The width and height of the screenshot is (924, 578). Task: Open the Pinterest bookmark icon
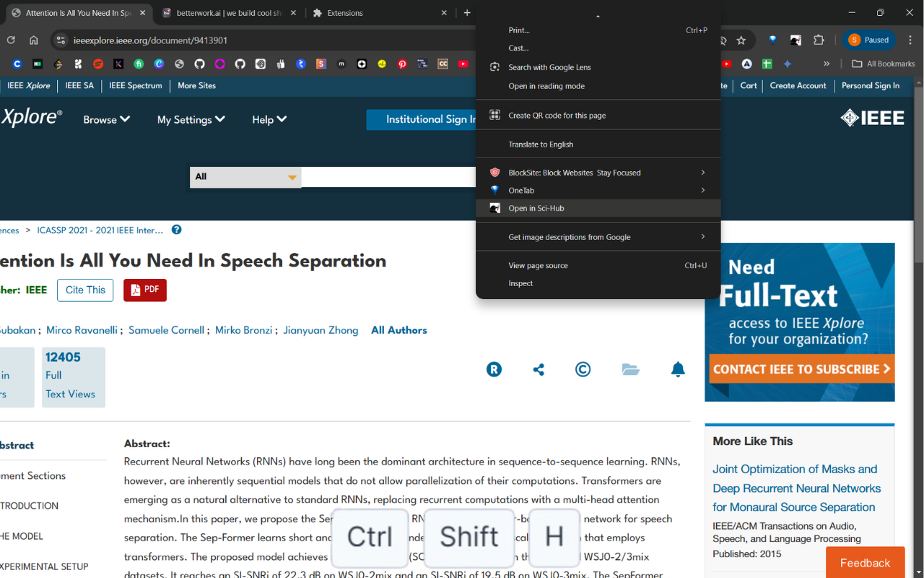(402, 64)
